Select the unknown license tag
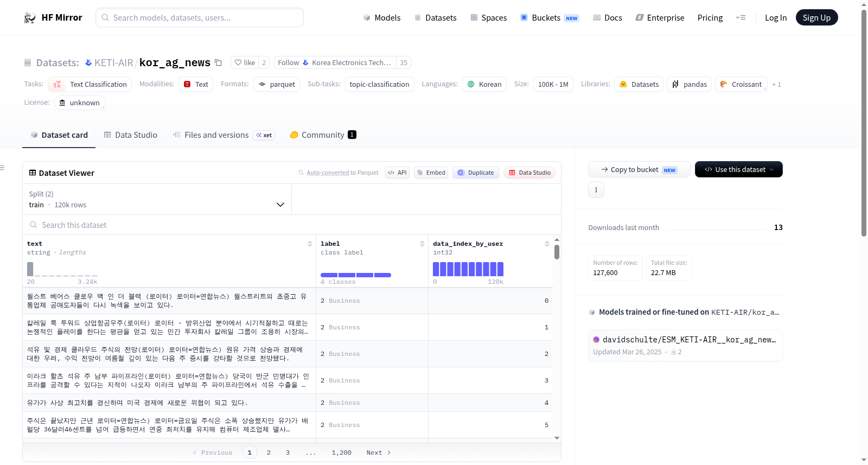This screenshot has width=868, height=465. 80,103
